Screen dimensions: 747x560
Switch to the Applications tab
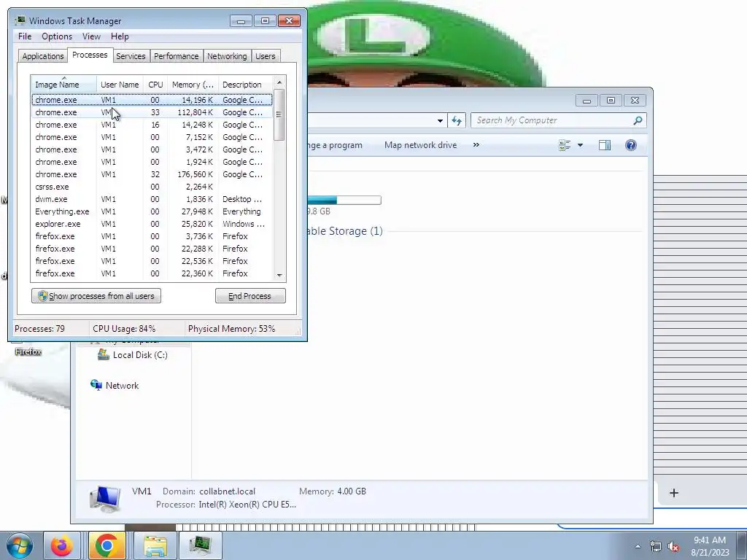[43, 56]
